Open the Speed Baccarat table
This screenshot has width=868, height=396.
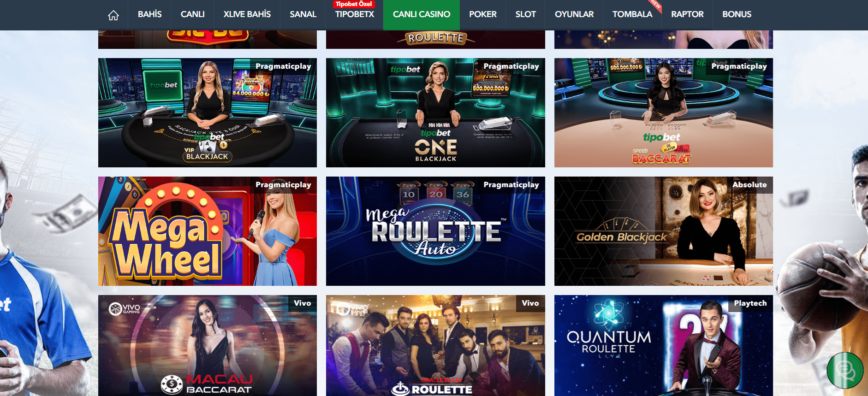pos(664,112)
